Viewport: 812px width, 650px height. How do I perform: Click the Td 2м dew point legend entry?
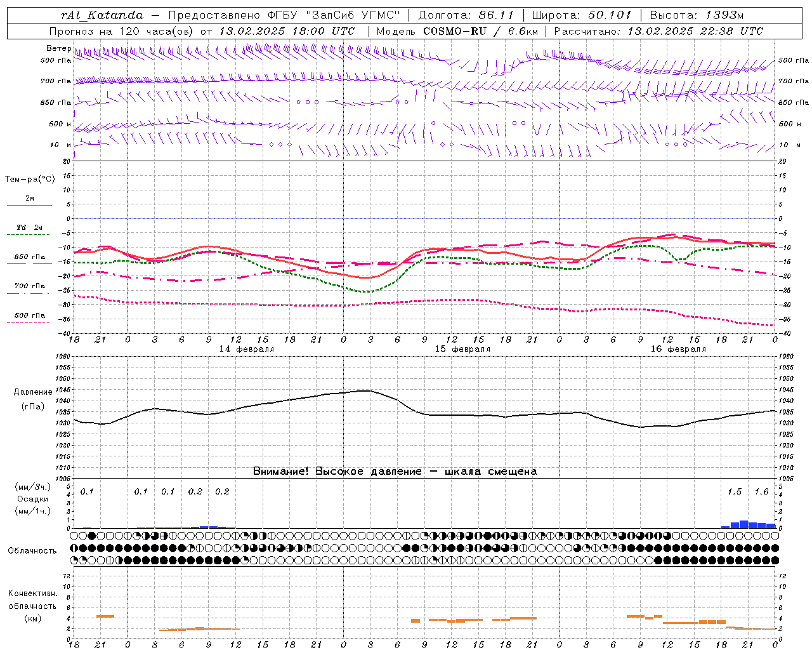(29, 229)
